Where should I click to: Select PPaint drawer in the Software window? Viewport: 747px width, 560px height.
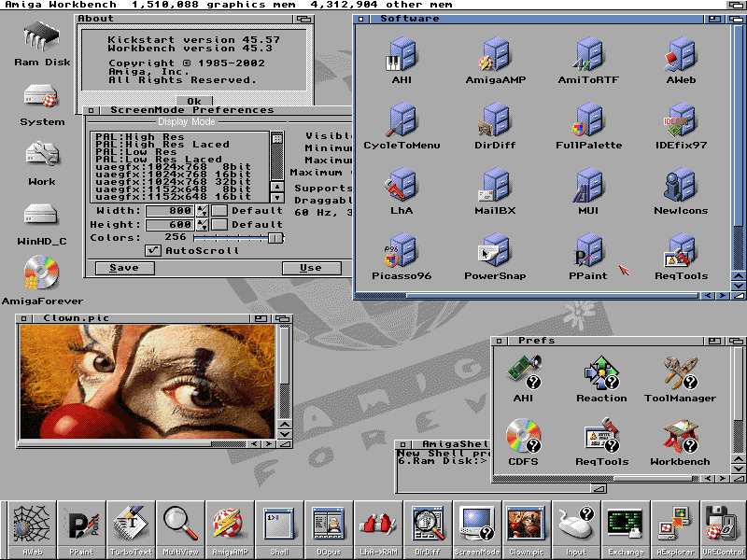(588, 250)
